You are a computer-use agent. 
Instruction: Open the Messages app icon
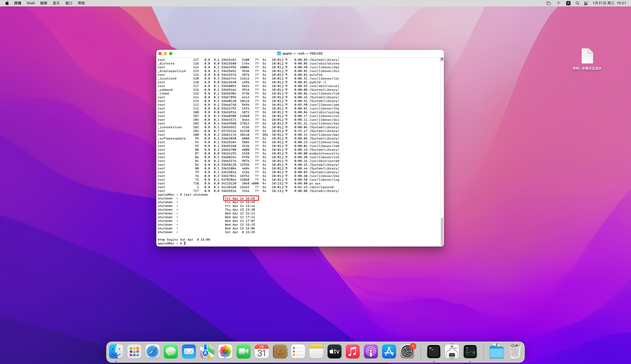tap(171, 351)
